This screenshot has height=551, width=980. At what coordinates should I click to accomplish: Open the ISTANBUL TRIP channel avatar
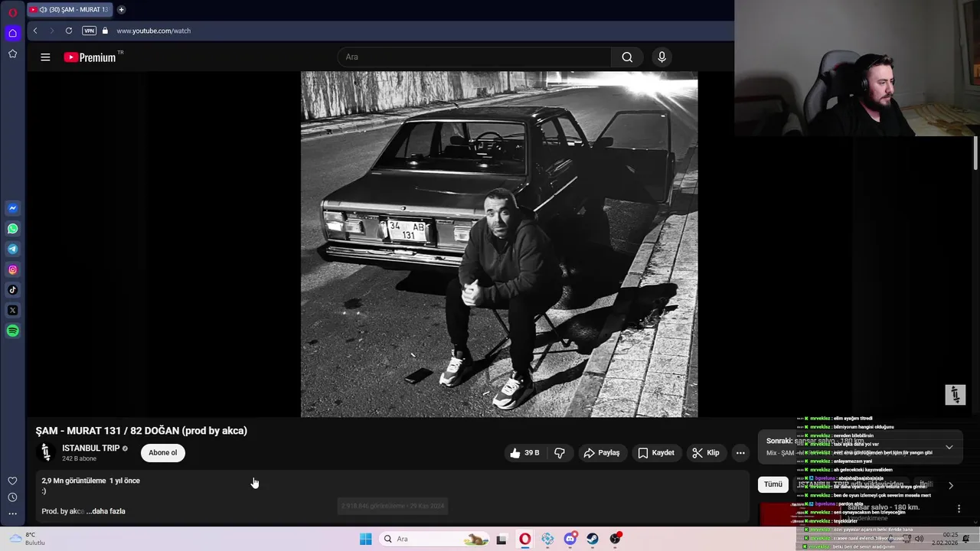[x=46, y=452]
